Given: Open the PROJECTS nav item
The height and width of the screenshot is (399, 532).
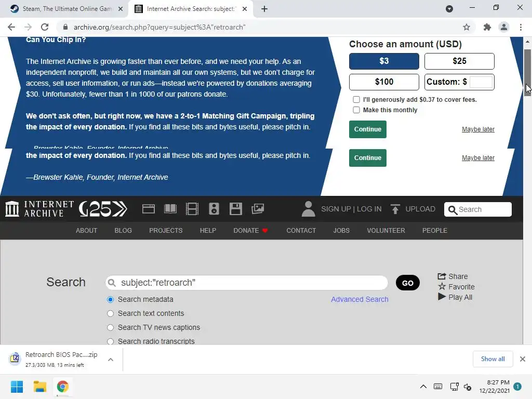Looking at the screenshot, I should click(x=166, y=230).
